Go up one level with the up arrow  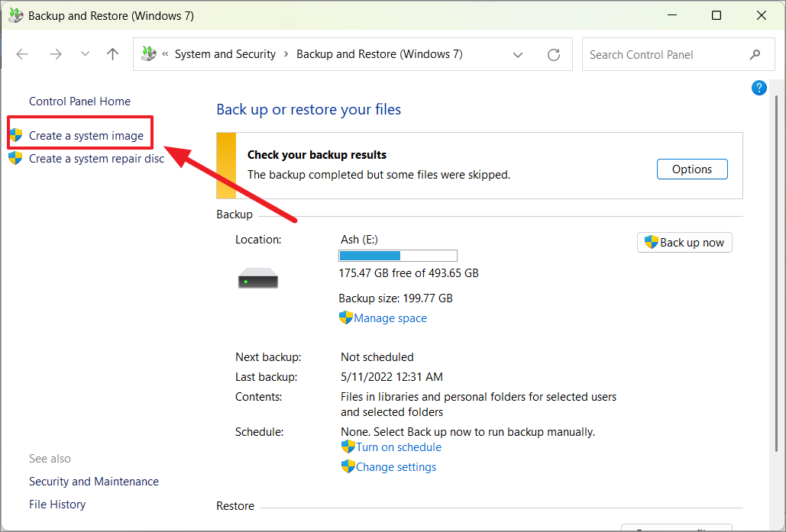[x=113, y=54]
